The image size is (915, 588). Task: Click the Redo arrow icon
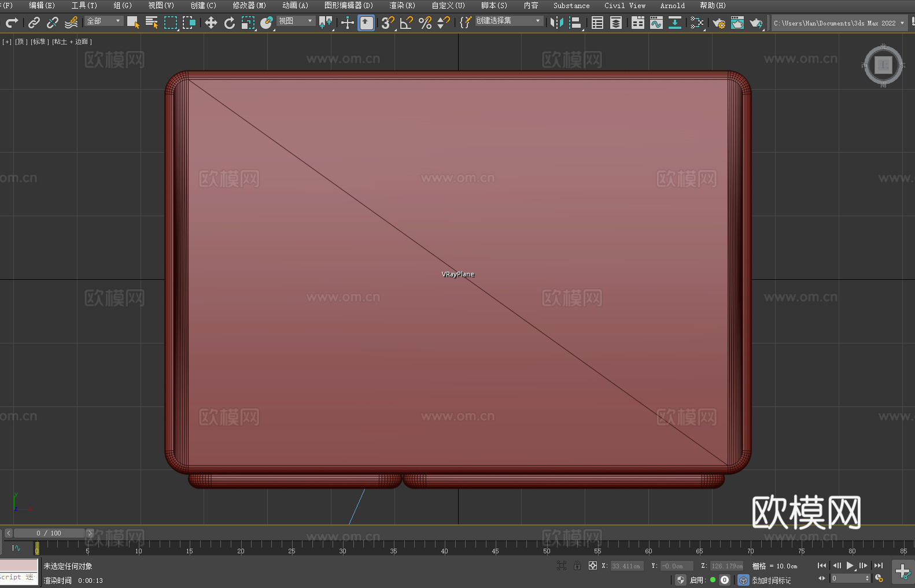tap(12, 23)
